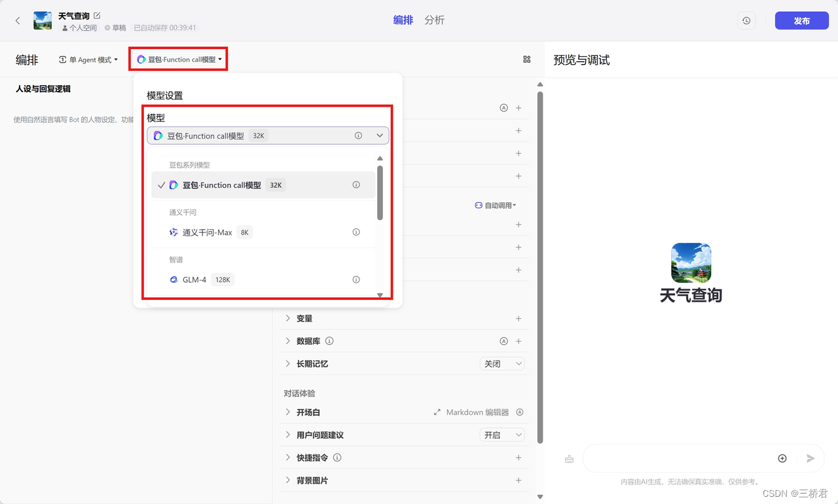The image size is (838, 504).
Task: Click the info icon next to 数据库
Action: [x=329, y=341]
